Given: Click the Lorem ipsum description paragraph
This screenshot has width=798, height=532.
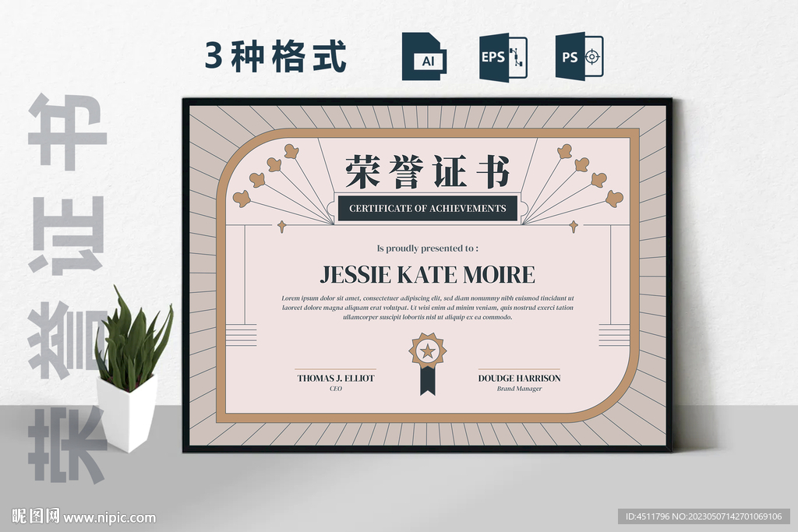Looking at the screenshot, I should click(x=428, y=308).
